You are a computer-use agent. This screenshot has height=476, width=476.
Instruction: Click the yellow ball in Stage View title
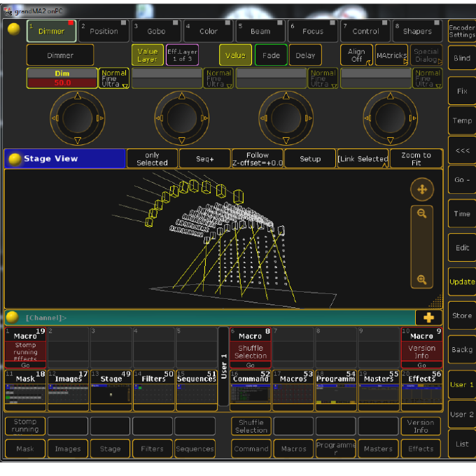click(15, 159)
